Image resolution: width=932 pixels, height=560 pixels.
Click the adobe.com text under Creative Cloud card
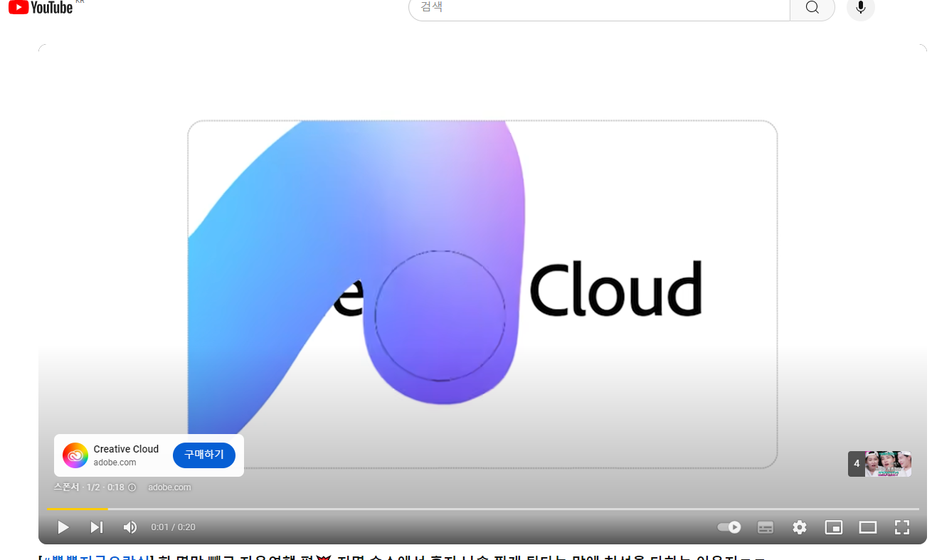point(115,463)
